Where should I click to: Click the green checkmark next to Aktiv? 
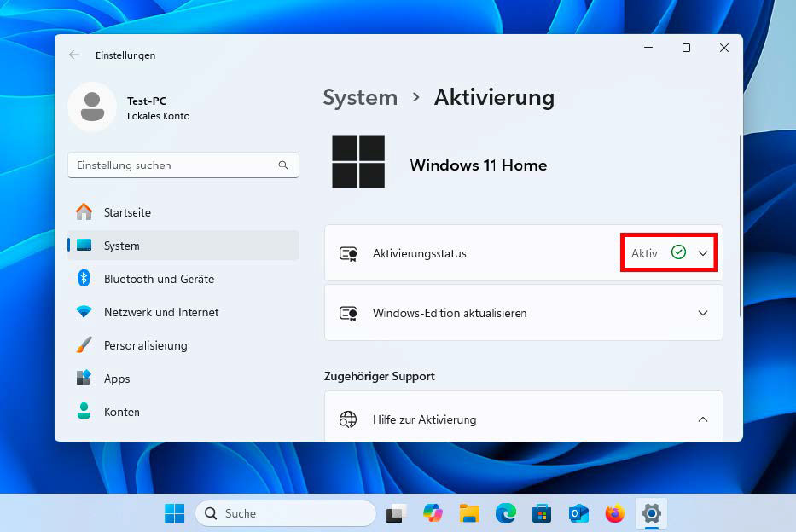click(679, 252)
